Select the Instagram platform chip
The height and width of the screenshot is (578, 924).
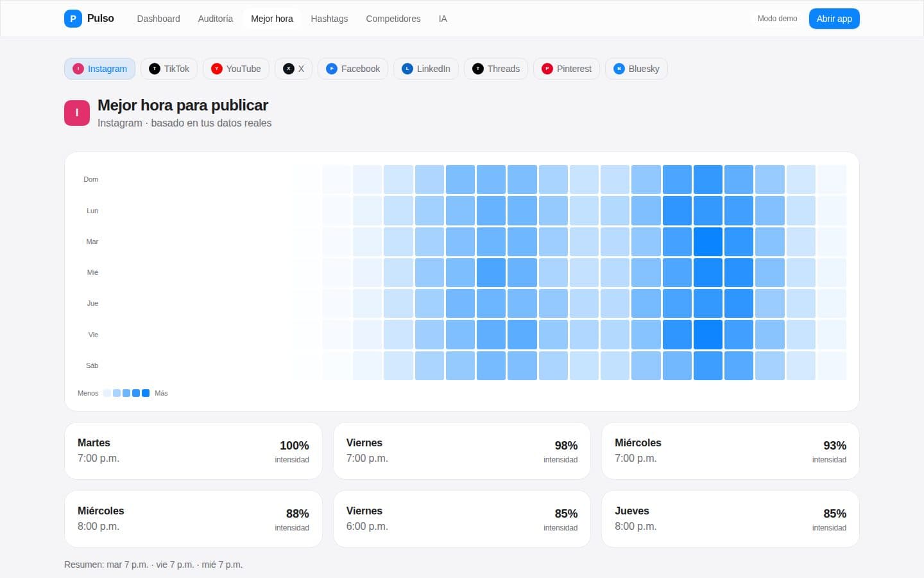click(99, 69)
